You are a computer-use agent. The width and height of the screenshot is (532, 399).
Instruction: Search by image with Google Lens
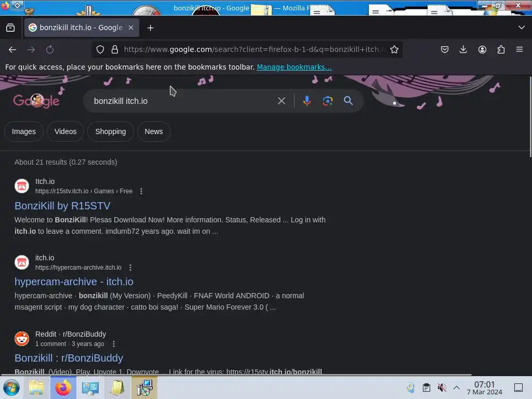[327, 101]
